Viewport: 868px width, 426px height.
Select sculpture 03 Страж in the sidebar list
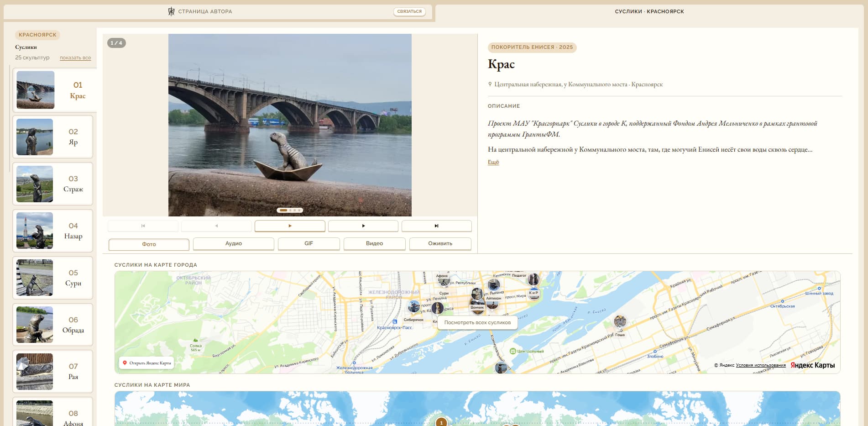pyautogui.click(x=53, y=184)
